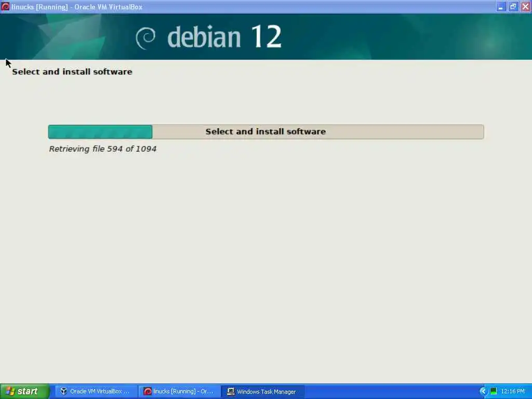Open Windows Task Manager from taskbar
The height and width of the screenshot is (399, 532).
[x=263, y=392]
